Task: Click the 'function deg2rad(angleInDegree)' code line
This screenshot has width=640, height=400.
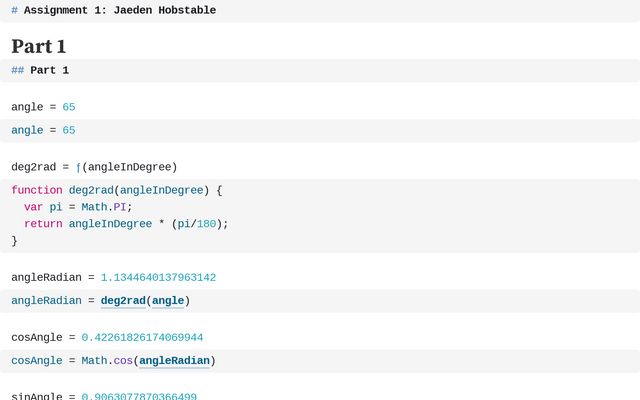Action: 116,190
